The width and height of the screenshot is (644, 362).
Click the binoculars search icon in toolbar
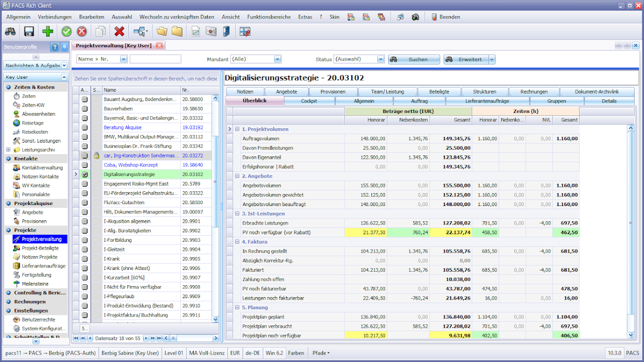10,32
